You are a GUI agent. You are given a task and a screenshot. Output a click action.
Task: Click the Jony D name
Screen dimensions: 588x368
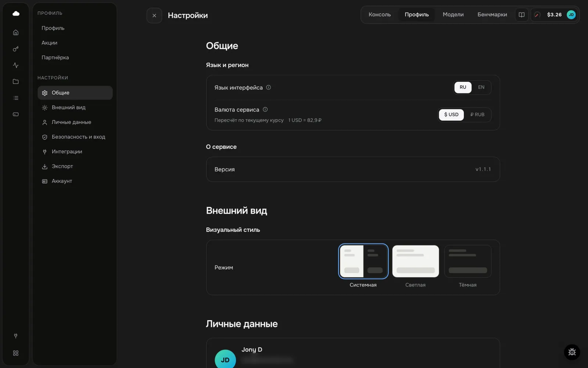(x=252, y=350)
